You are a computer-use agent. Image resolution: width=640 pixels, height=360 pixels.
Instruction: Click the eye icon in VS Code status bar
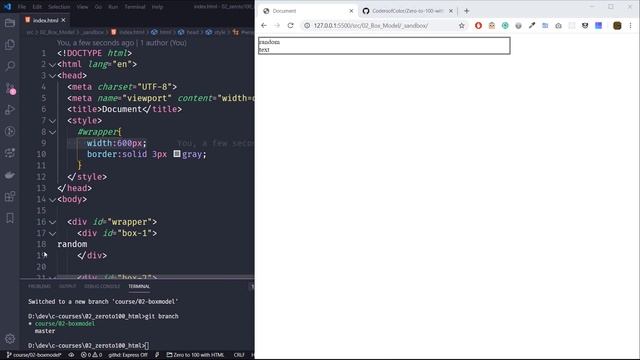point(71,355)
